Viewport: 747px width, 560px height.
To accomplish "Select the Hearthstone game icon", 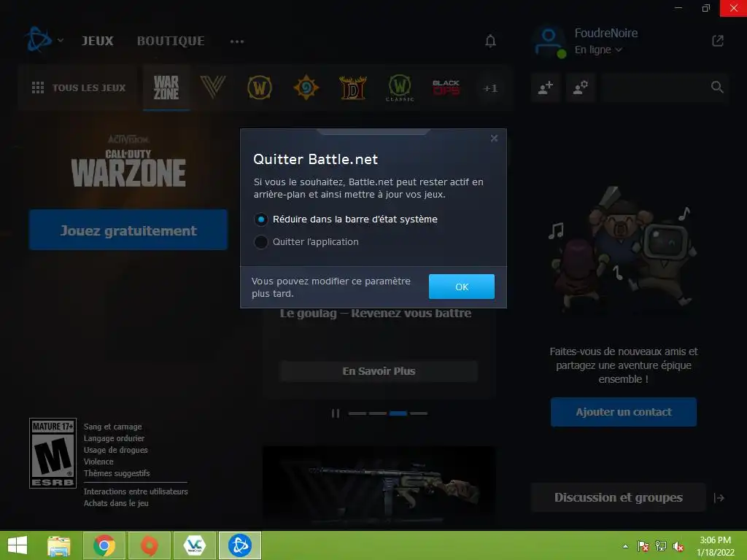I will click(x=306, y=87).
